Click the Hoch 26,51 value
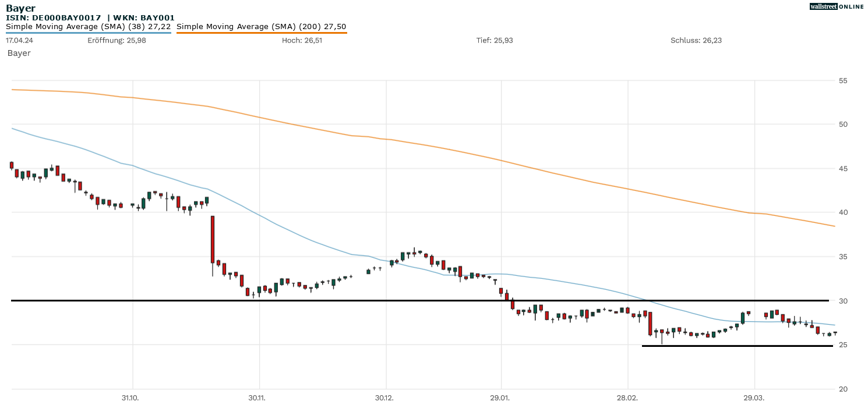 click(302, 40)
